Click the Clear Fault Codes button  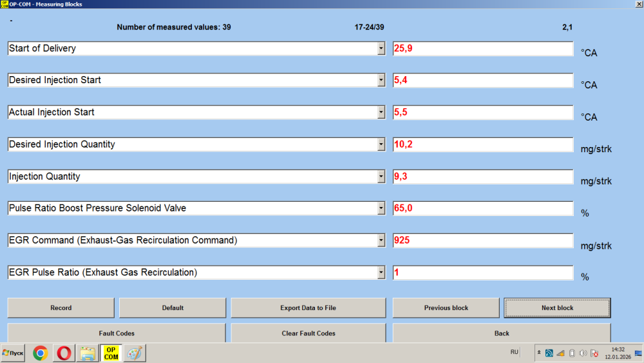[x=308, y=333]
